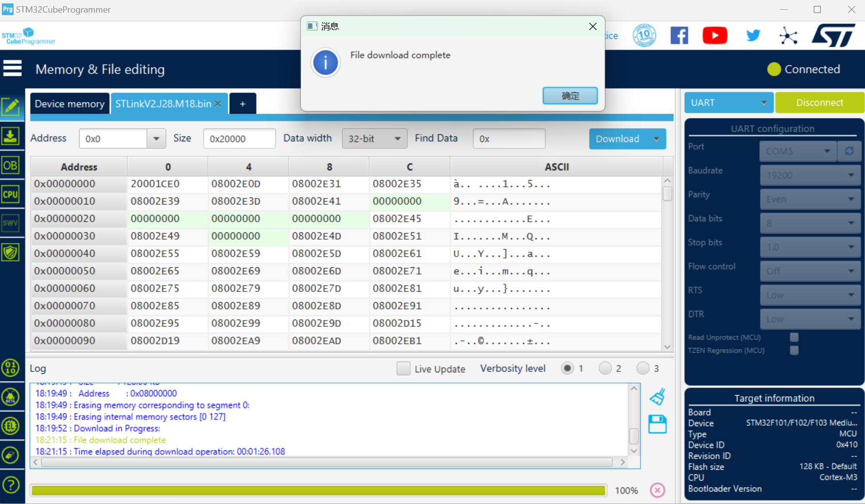Close the STLinkV2.J28.M18.bin tab

218,104
